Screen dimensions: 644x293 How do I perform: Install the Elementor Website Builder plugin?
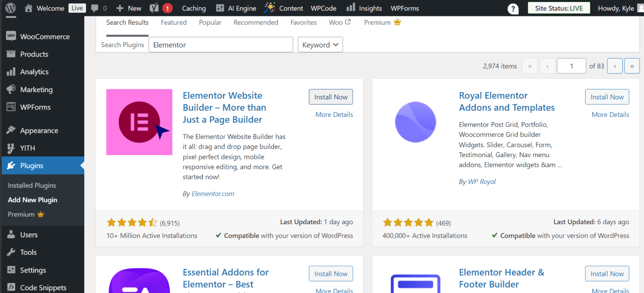tap(330, 97)
